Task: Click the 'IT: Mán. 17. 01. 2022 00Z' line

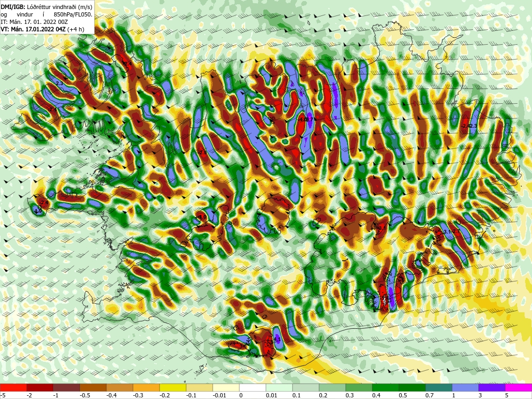Action: (x=34, y=22)
